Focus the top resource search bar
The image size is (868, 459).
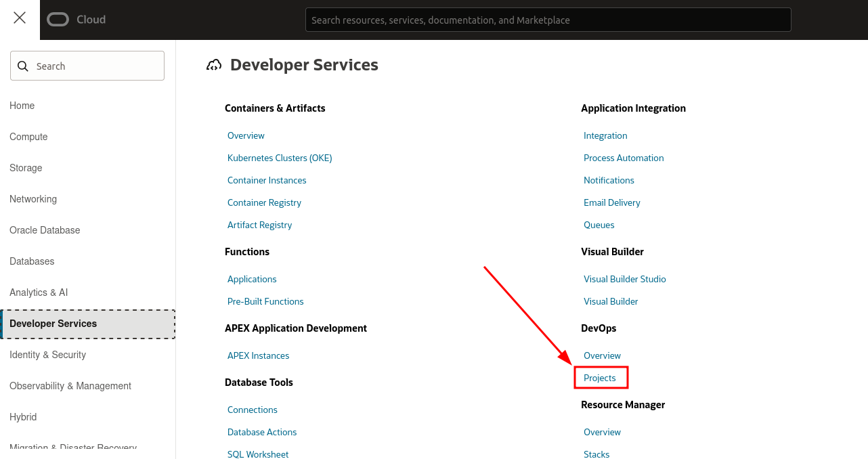547,20
